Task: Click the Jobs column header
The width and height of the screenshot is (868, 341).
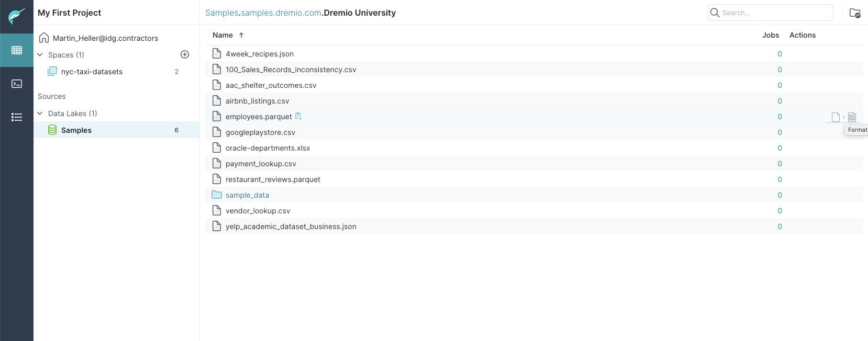Action: click(770, 35)
